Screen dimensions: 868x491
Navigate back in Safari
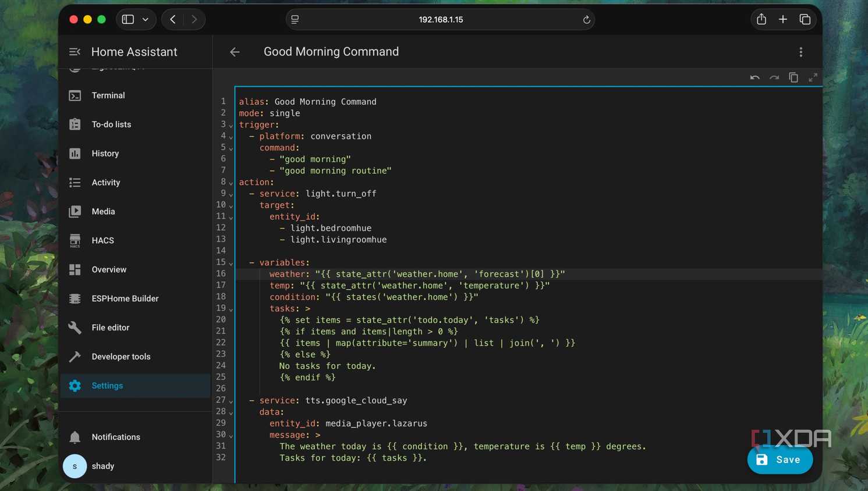click(x=173, y=19)
